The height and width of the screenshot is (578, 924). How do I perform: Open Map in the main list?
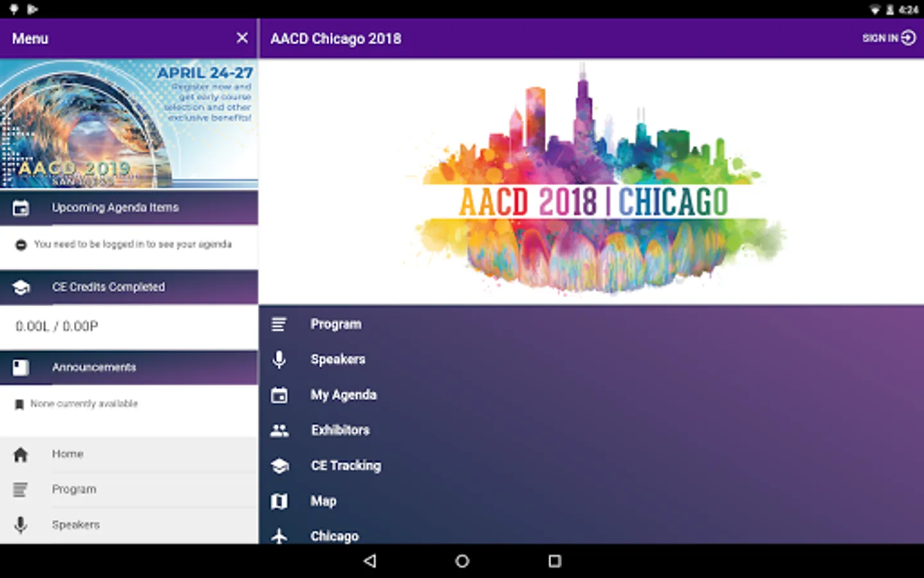pos(591,501)
